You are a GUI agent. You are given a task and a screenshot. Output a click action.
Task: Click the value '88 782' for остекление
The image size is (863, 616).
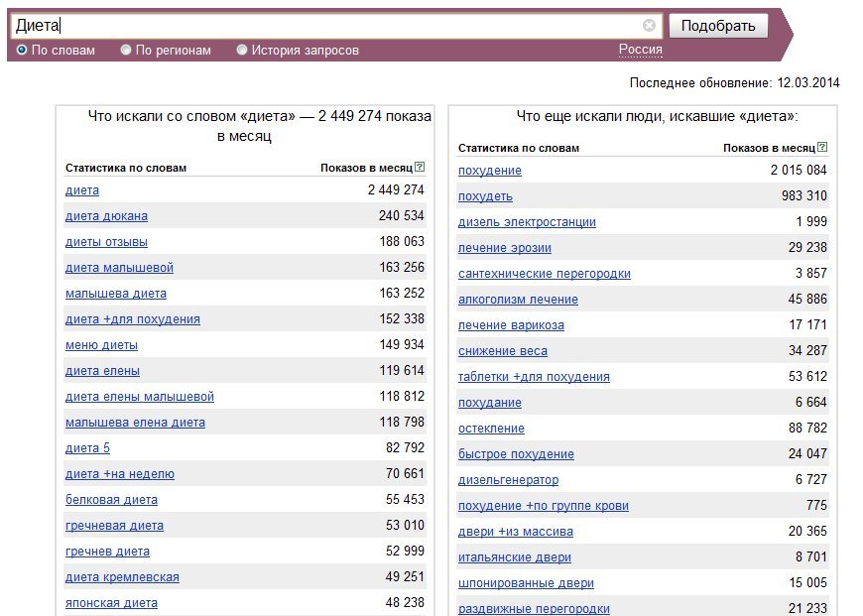[x=807, y=429]
